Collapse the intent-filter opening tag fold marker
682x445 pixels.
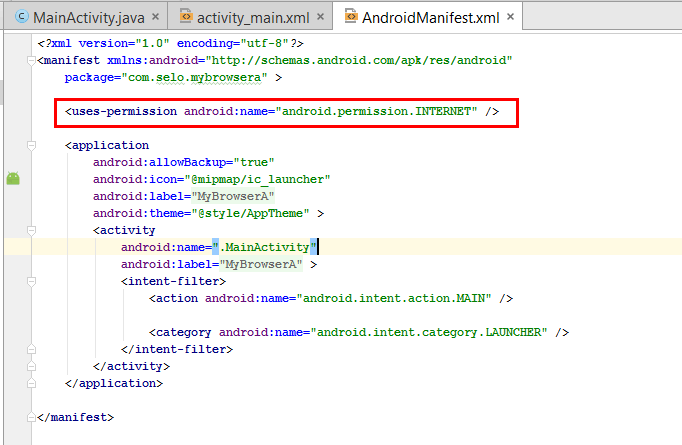point(31,281)
